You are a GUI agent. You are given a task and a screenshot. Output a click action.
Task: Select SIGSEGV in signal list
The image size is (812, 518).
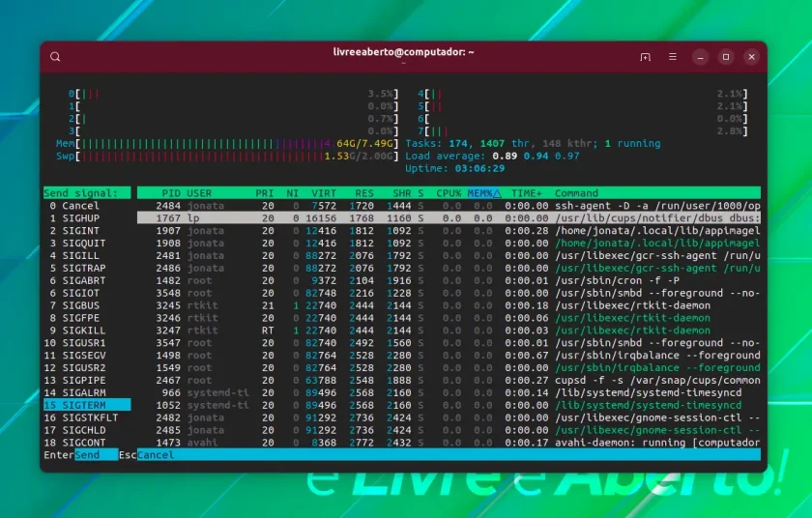[x=87, y=356]
